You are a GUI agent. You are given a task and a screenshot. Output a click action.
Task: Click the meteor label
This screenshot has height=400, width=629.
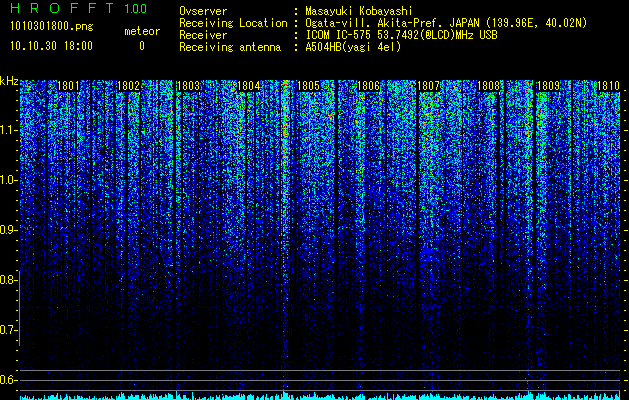[x=142, y=31]
